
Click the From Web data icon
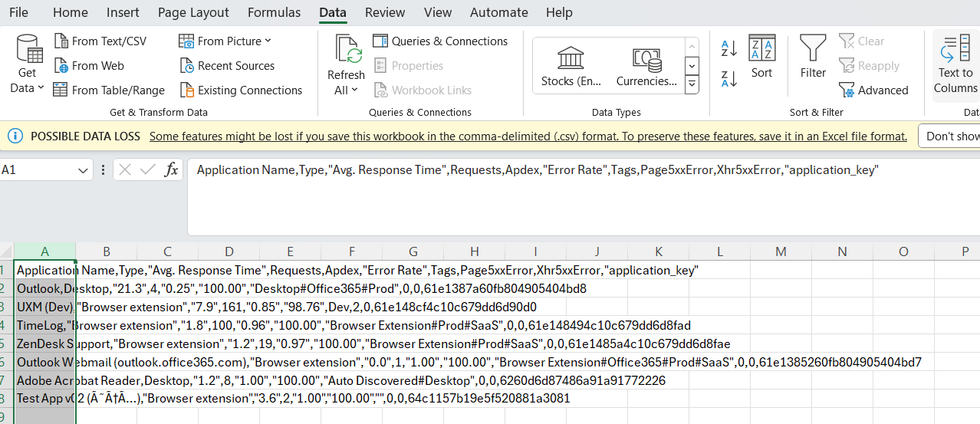[x=61, y=66]
